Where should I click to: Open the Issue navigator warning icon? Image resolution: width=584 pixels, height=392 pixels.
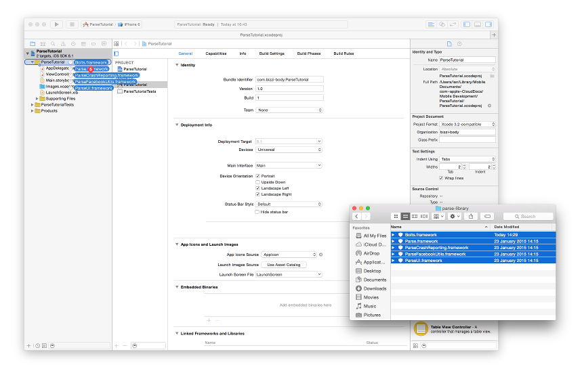click(63, 43)
